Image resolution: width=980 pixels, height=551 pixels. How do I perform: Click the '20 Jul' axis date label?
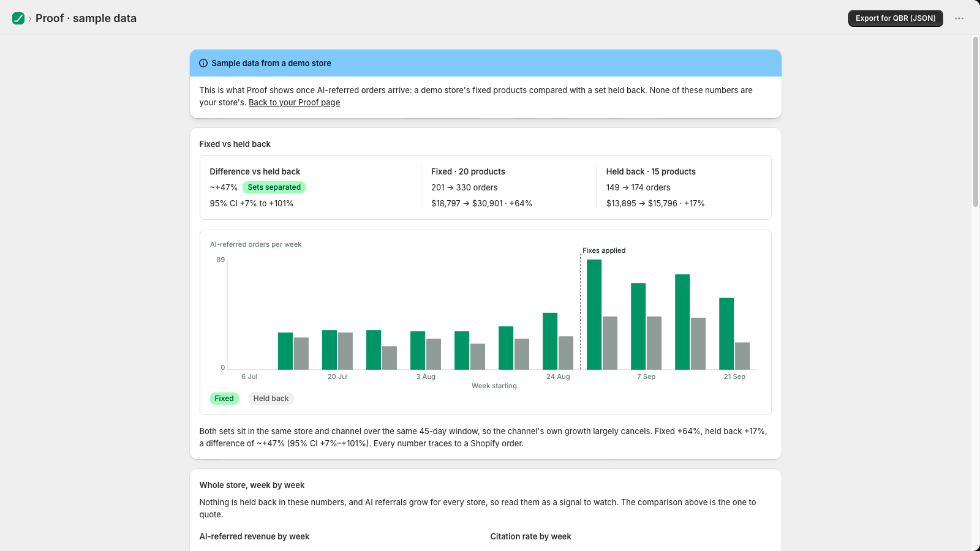(337, 377)
